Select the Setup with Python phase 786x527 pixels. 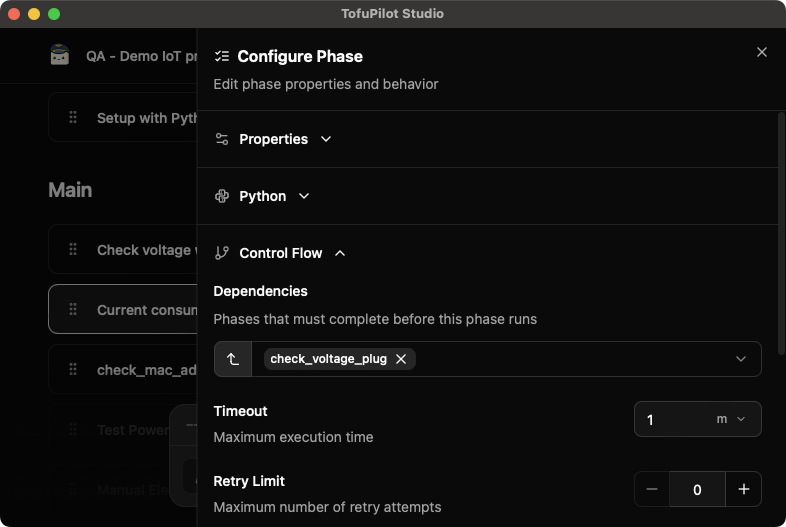pyautogui.click(x=123, y=117)
